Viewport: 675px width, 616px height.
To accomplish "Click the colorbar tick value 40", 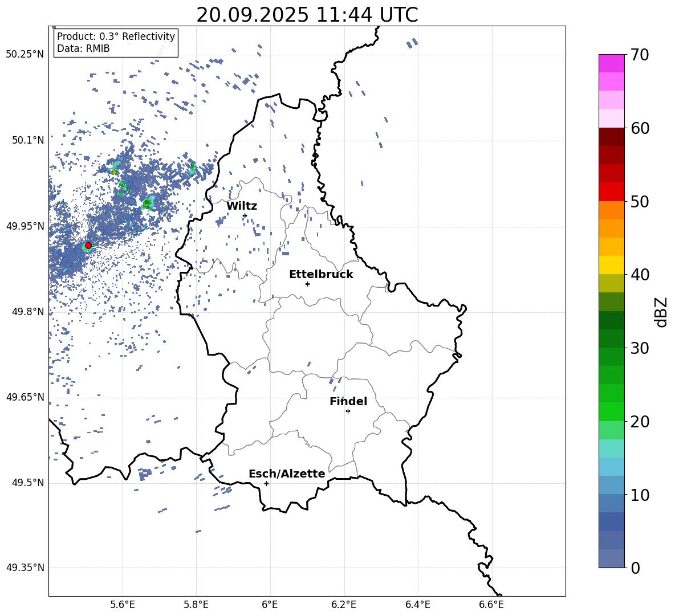I will coord(640,275).
